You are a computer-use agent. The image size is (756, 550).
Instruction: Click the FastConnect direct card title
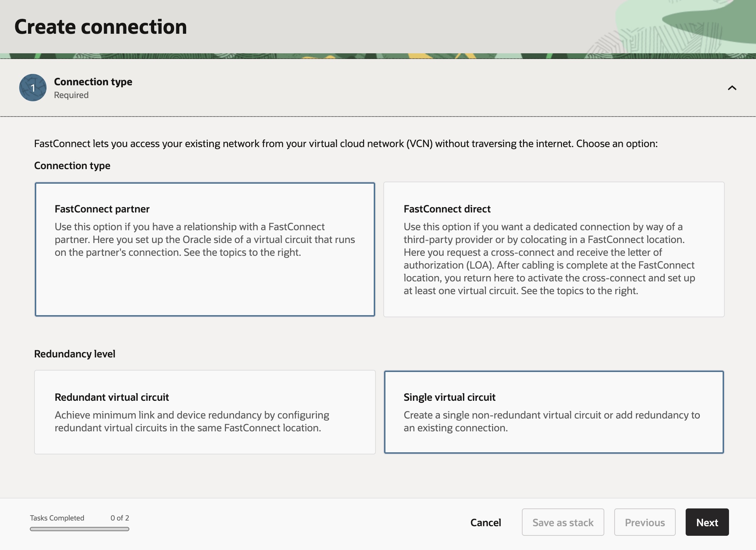pyautogui.click(x=447, y=209)
